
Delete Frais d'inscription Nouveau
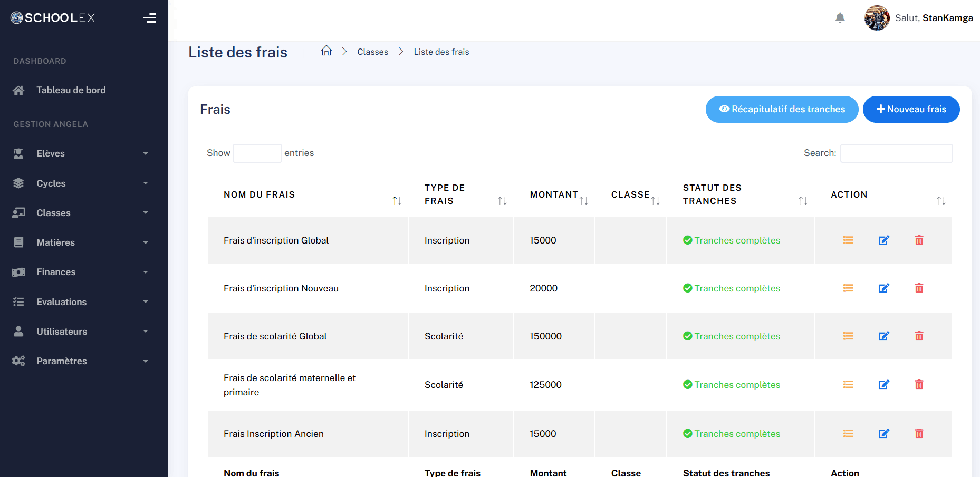[919, 288]
